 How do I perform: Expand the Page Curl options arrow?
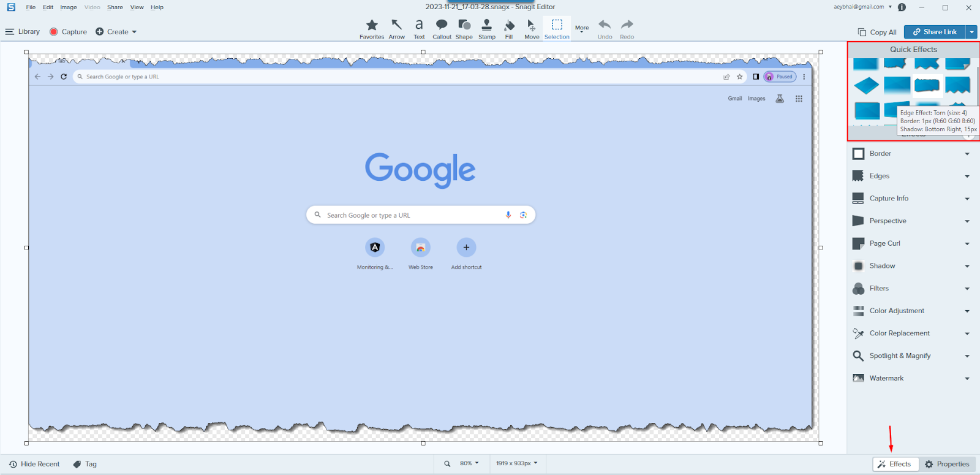(x=967, y=244)
